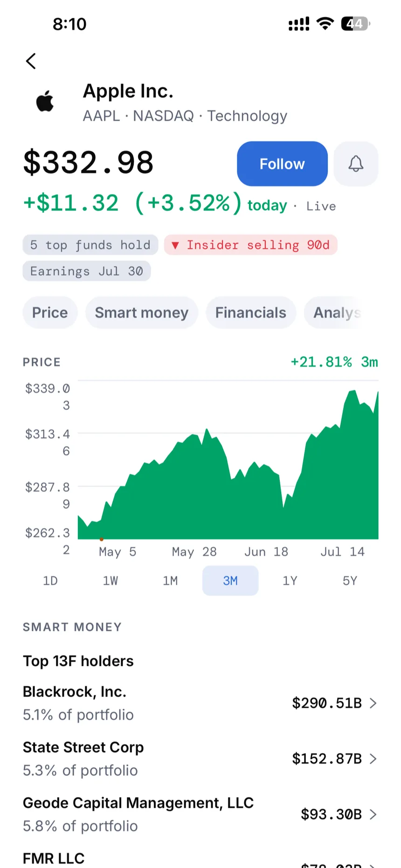The height and width of the screenshot is (868, 401).
Task: Tap the battery indicator in status bar
Action: coord(356,24)
